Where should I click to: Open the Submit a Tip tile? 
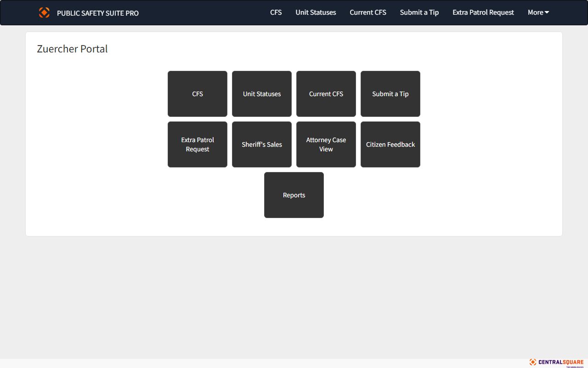[390, 94]
